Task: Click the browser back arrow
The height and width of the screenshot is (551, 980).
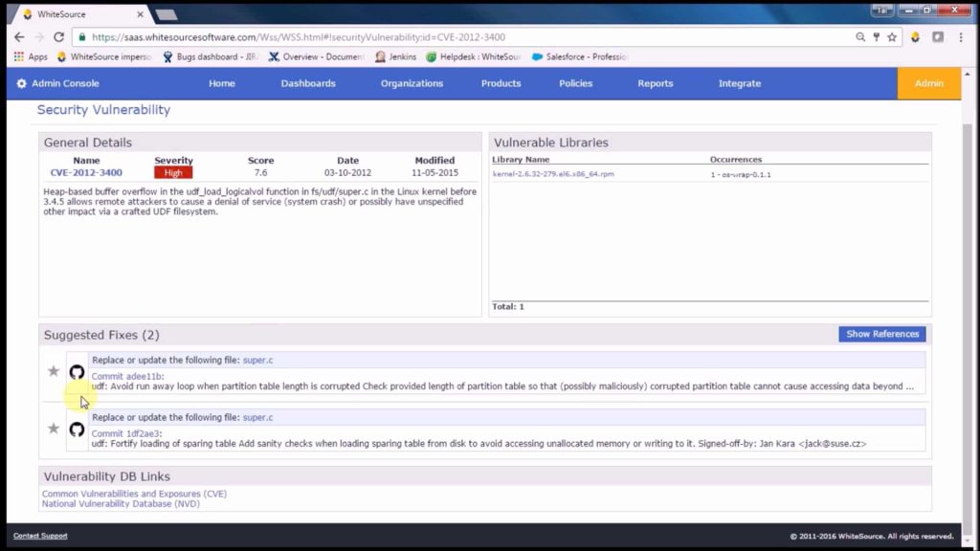Action: point(19,37)
